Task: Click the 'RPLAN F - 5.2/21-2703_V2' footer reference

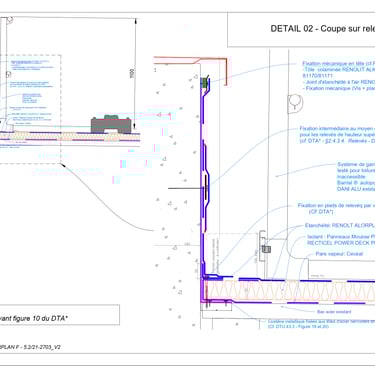Action: (30, 347)
